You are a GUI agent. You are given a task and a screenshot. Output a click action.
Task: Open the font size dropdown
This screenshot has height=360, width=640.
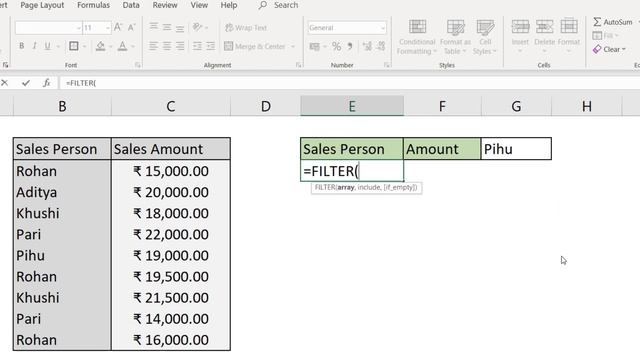(108, 28)
